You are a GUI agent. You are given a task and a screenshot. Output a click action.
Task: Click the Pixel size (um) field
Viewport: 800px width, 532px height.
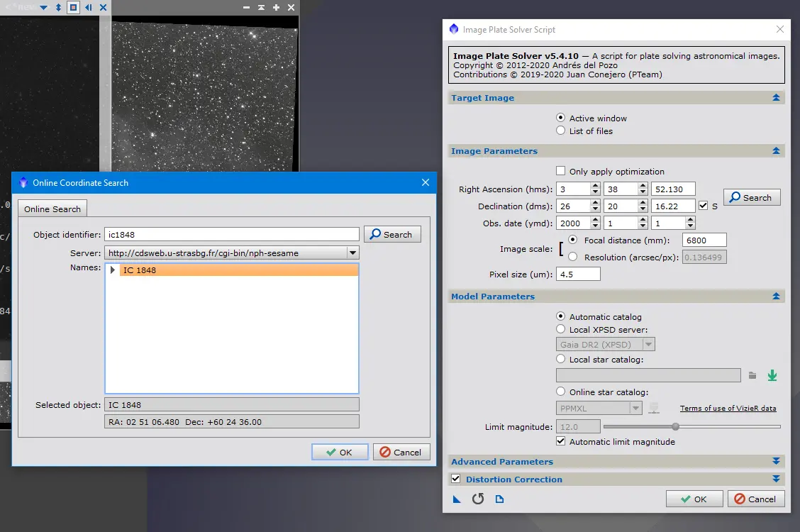tap(578, 274)
